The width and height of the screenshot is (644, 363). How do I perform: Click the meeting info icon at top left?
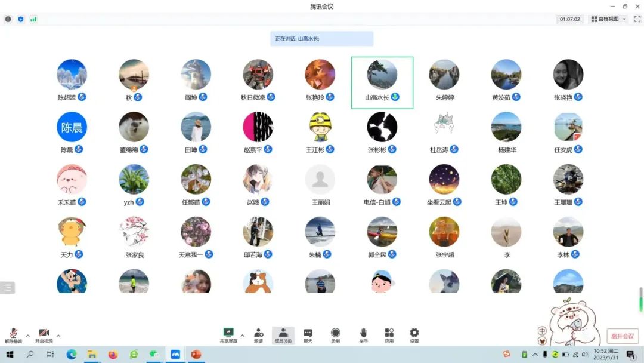(8, 19)
